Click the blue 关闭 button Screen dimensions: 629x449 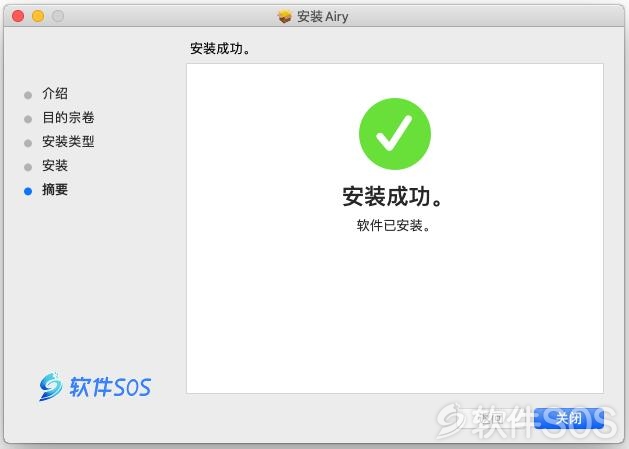tap(569, 418)
